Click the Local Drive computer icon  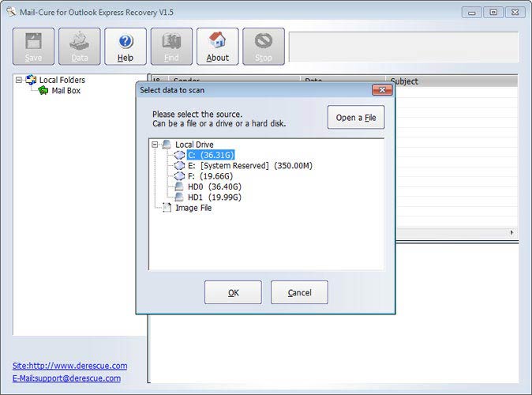[167, 145]
